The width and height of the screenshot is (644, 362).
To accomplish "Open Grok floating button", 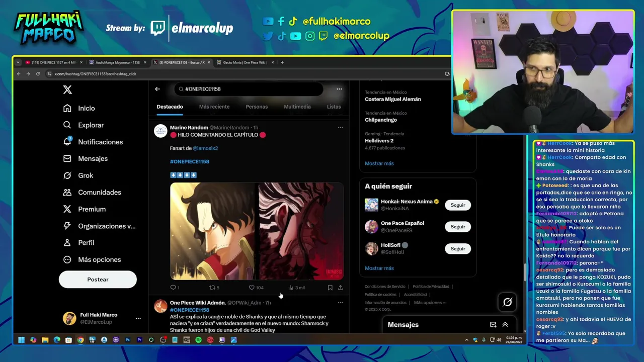I will pos(507,302).
